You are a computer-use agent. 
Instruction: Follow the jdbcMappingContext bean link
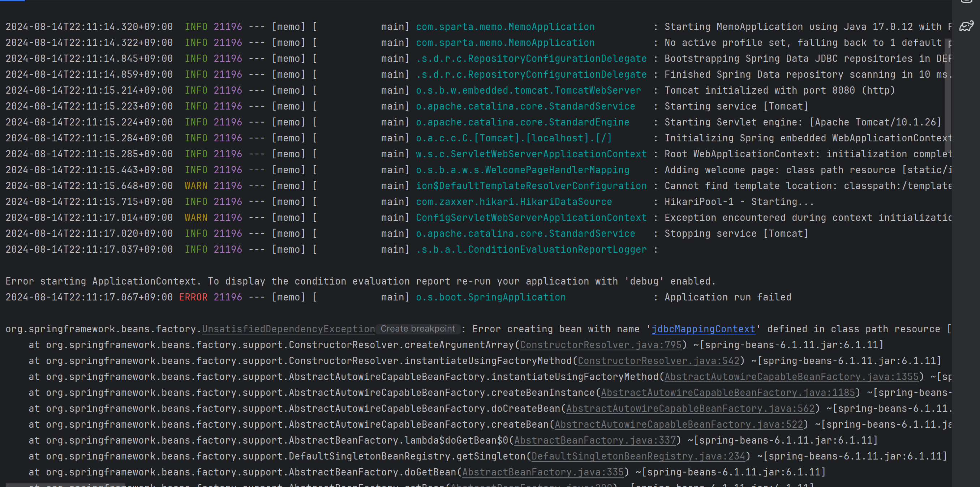(x=703, y=329)
